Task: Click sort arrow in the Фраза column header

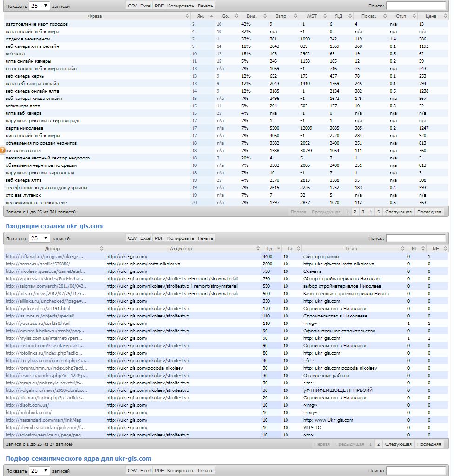Action: pyautogui.click(x=187, y=16)
